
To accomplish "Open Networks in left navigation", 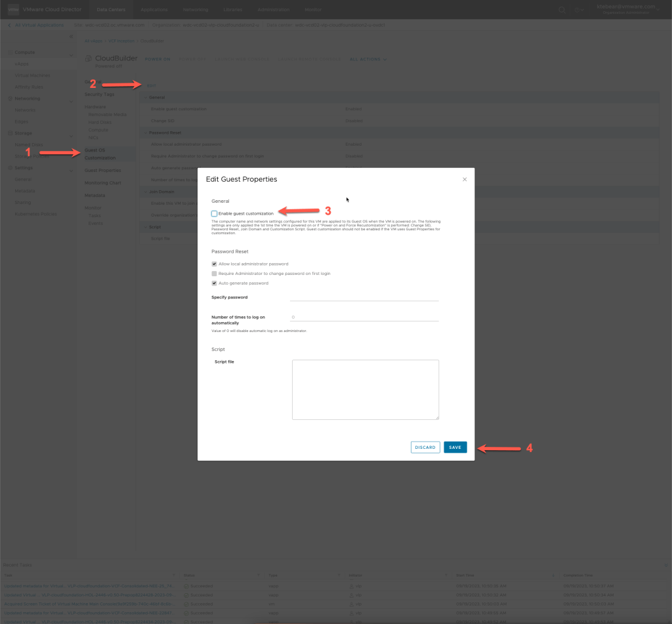I will click(25, 110).
